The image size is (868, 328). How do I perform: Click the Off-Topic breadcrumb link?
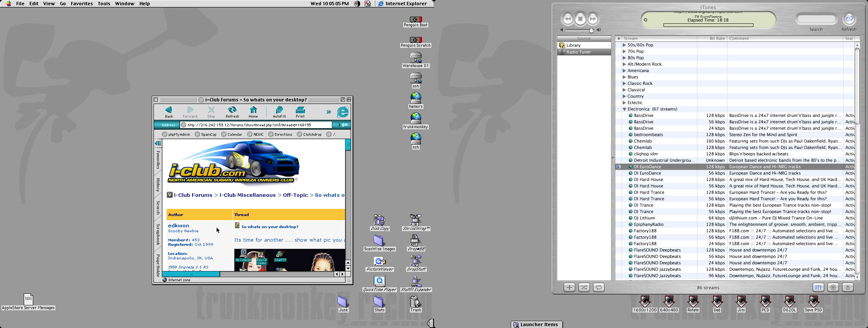(295, 195)
